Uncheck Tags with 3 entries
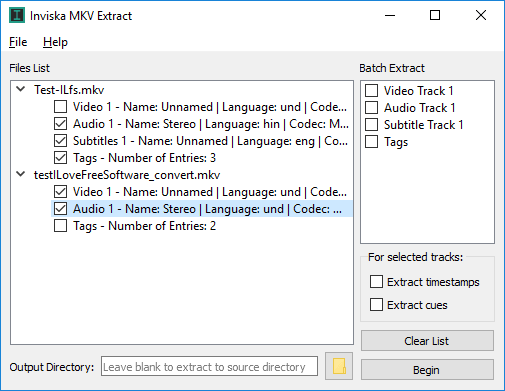505x391 pixels. [60, 158]
